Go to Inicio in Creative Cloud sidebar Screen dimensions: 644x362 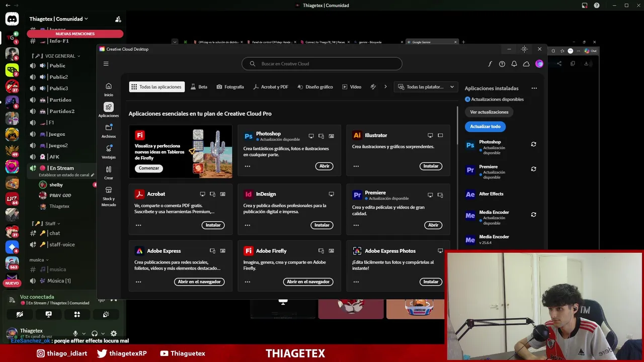point(109,89)
